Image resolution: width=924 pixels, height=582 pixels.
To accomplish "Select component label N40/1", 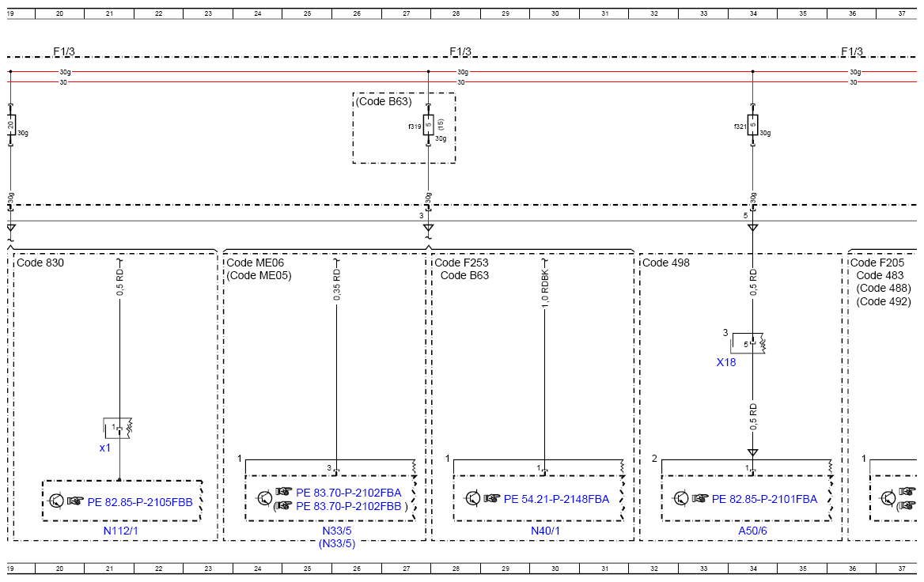I will (546, 531).
